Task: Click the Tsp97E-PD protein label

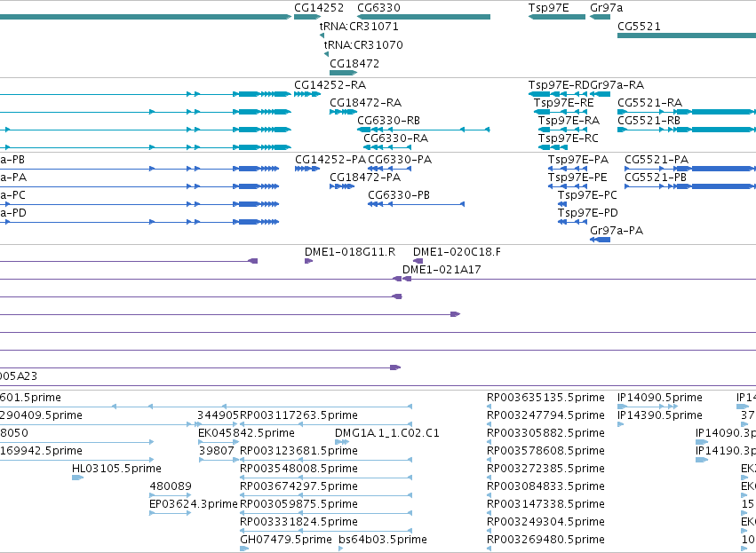Action: (x=588, y=213)
